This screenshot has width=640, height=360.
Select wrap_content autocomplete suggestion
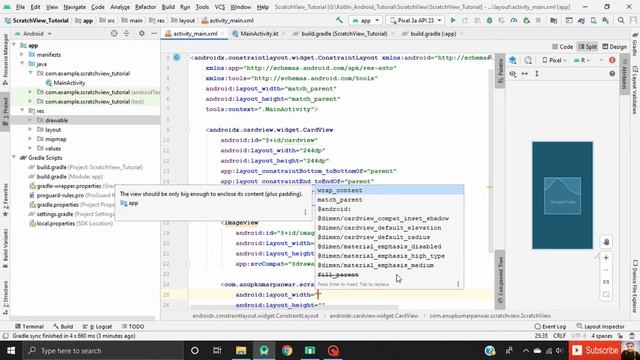tap(390, 190)
